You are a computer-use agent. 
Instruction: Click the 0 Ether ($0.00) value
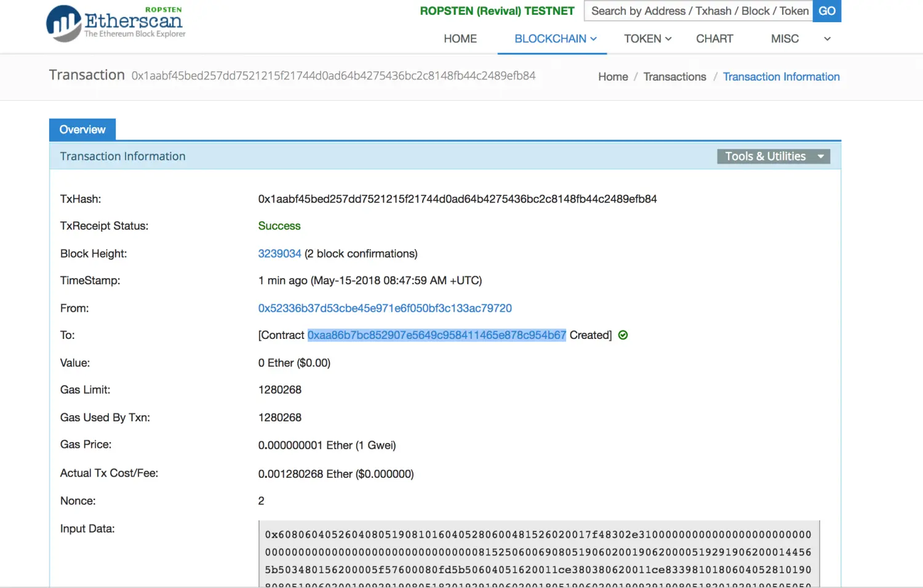(x=294, y=363)
